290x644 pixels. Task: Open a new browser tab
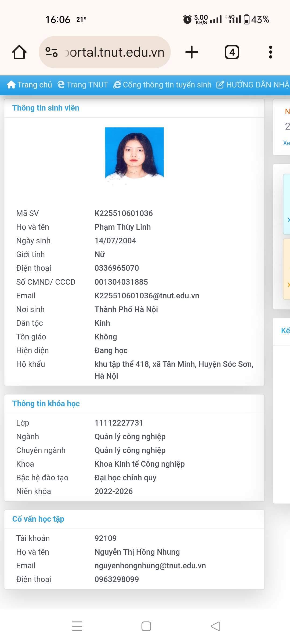(x=192, y=52)
